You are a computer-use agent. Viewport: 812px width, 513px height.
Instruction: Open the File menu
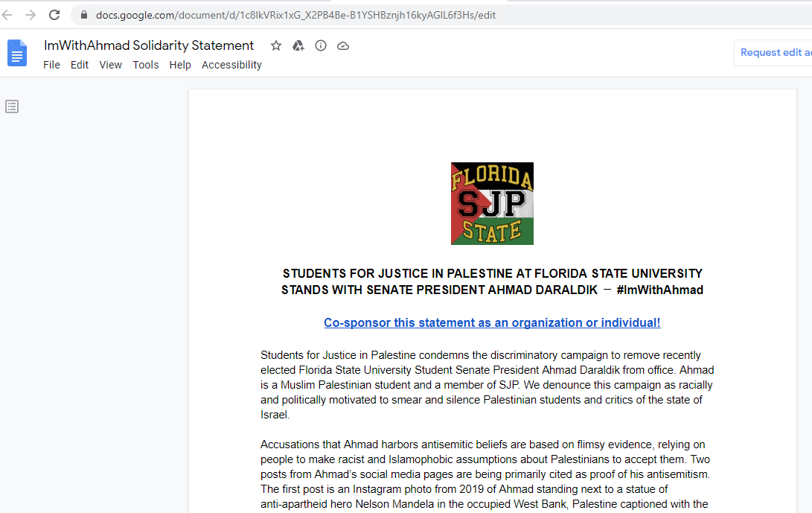pyautogui.click(x=51, y=65)
